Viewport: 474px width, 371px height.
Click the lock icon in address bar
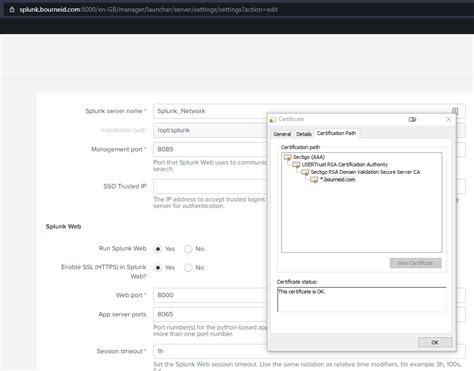tap(12, 10)
